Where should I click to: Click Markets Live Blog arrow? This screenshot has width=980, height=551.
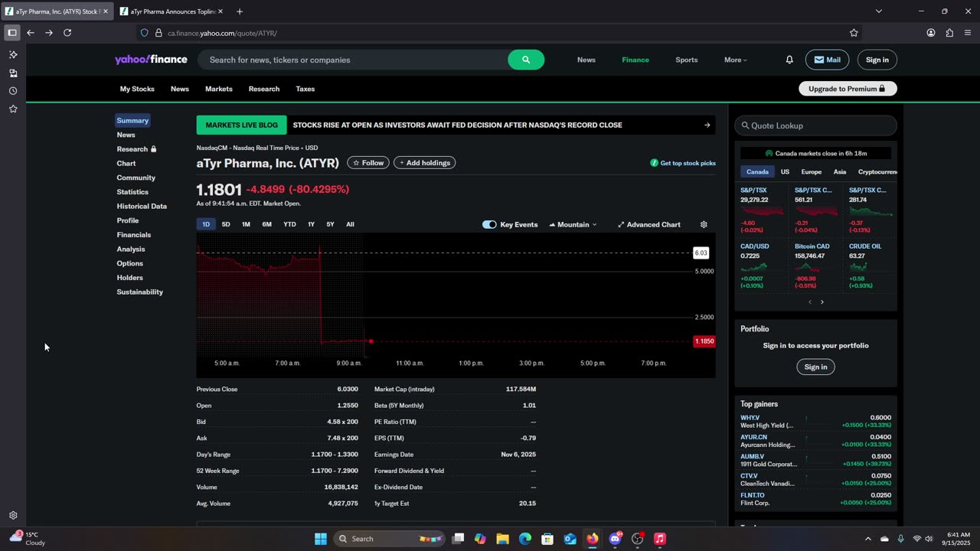(707, 125)
